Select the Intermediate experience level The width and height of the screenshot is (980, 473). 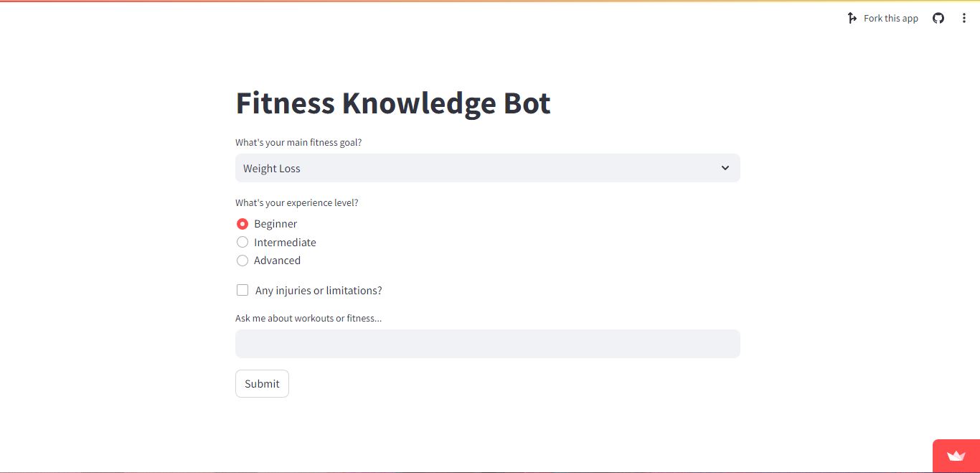pos(242,243)
